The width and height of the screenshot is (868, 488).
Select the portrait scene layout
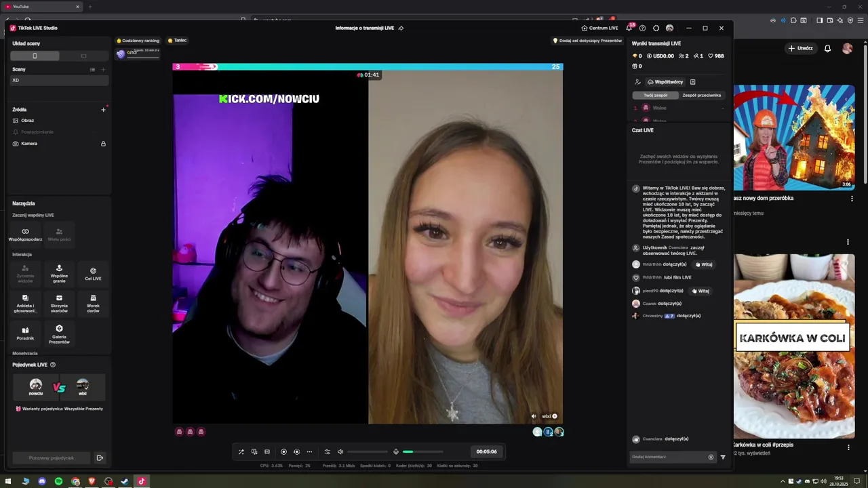coord(35,56)
